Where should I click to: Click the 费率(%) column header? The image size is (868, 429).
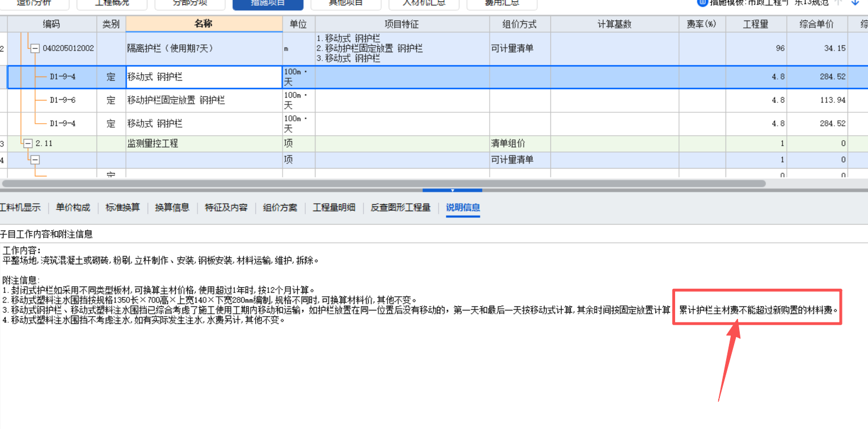click(702, 24)
